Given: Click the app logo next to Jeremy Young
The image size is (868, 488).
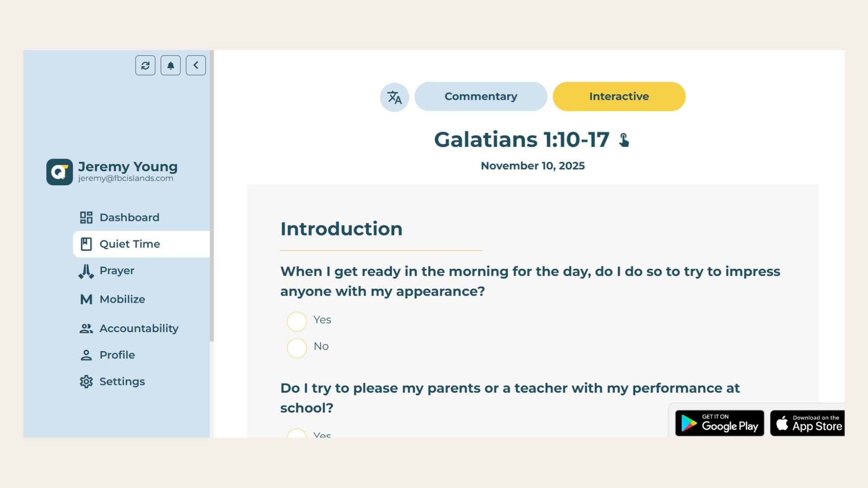Looking at the screenshot, I should coord(59,172).
